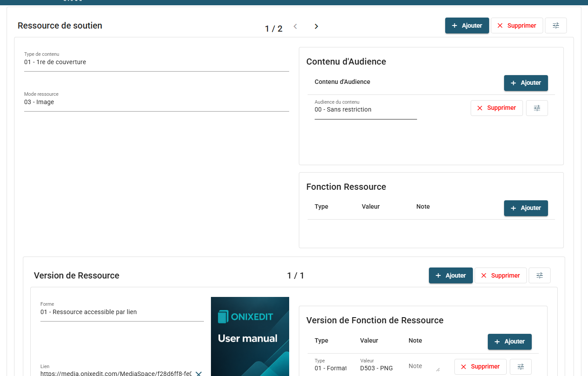Click the Note field in PNG row
The height and width of the screenshot is (376, 588).
coord(424,366)
